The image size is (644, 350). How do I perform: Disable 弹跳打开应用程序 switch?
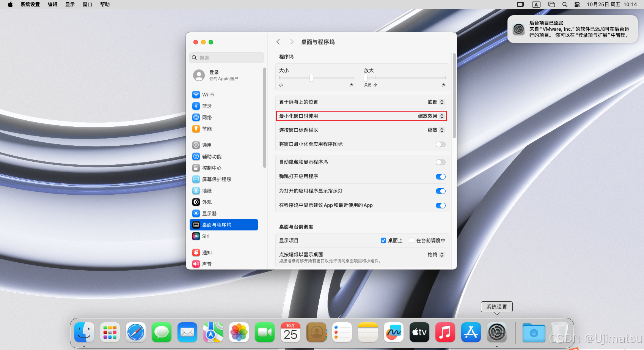point(440,177)
